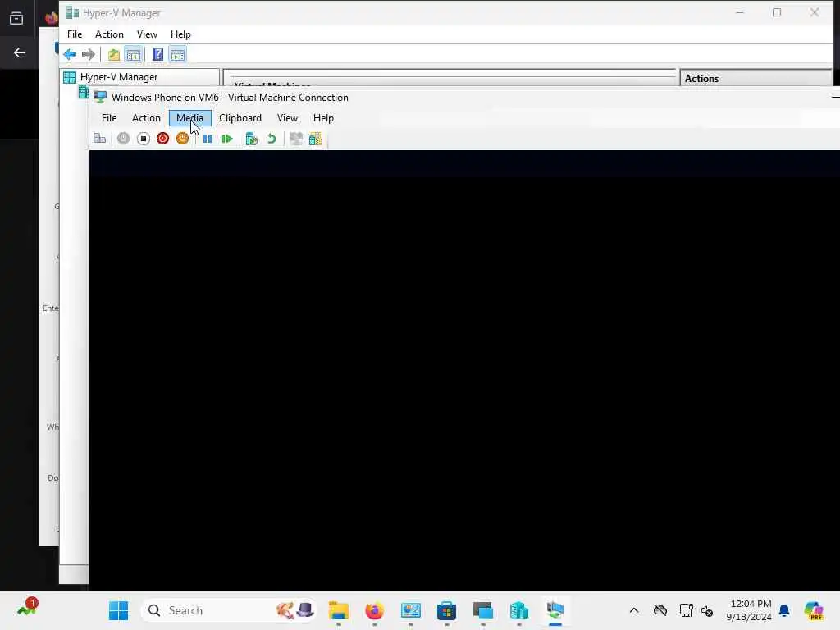This screenshot has width=840, height=630.
Task: Open the Media menu in VM Connection
Action: 189,118
